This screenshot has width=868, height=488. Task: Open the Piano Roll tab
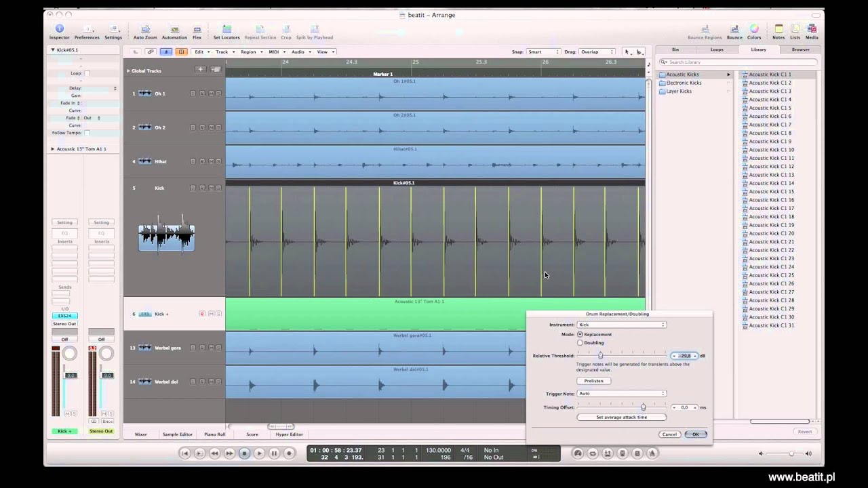pos(215,434)
